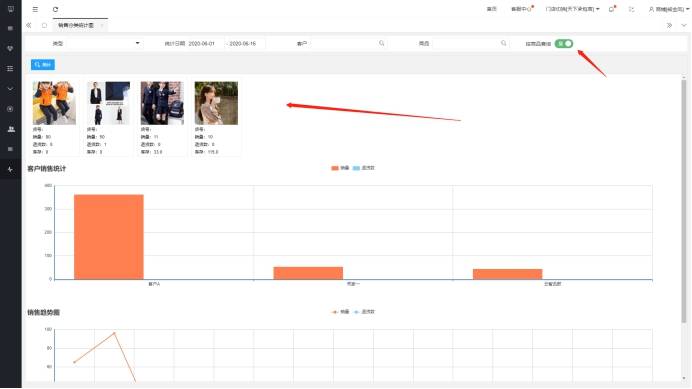
Task: Open the notification bell with the red badge
Action: (x=612, y=9)
